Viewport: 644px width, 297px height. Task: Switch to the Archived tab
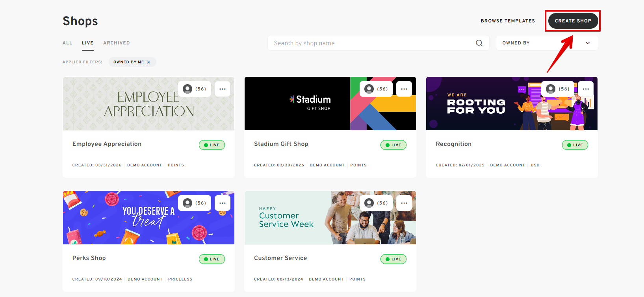click(117, 43)
